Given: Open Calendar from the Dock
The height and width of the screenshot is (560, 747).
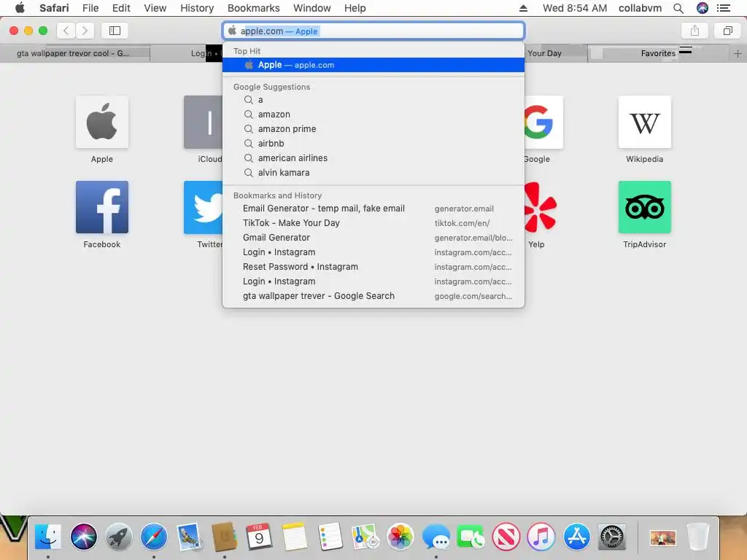Looking at the screenshot, I should (259, 537).
